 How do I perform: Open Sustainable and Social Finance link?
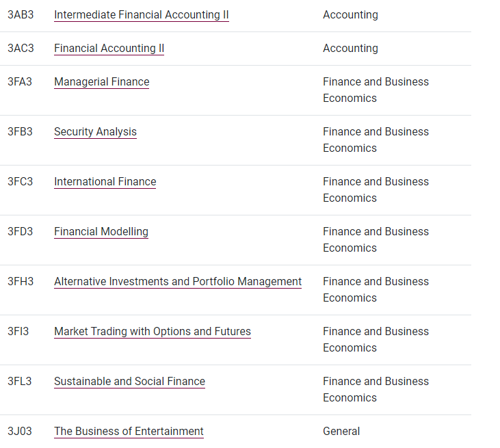click(129, 382)
